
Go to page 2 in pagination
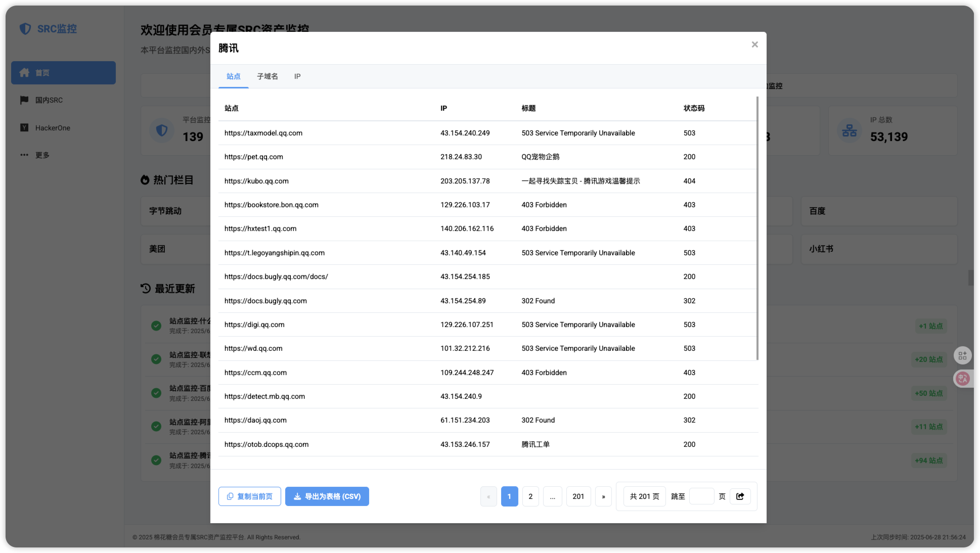tap(530, 496)
